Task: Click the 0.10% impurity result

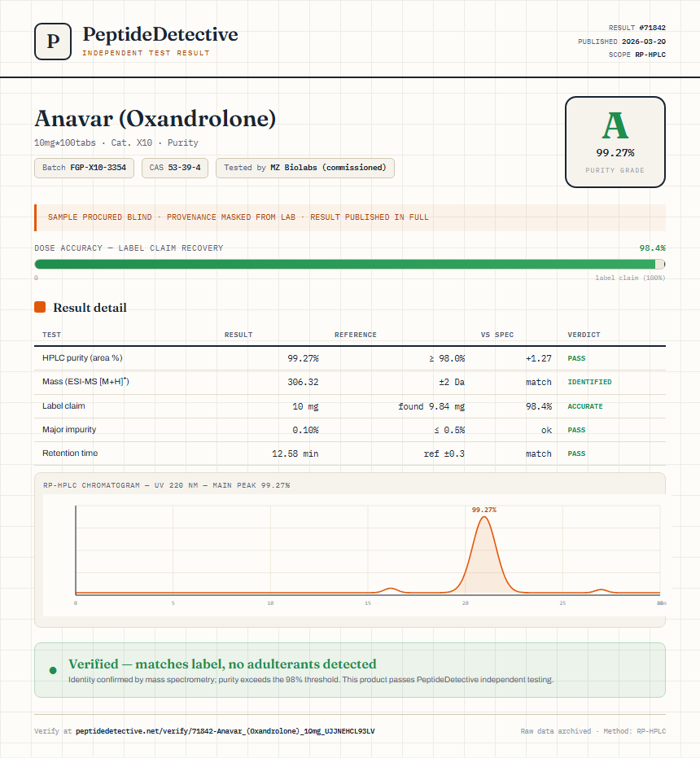Action: (x=305, y=430)
